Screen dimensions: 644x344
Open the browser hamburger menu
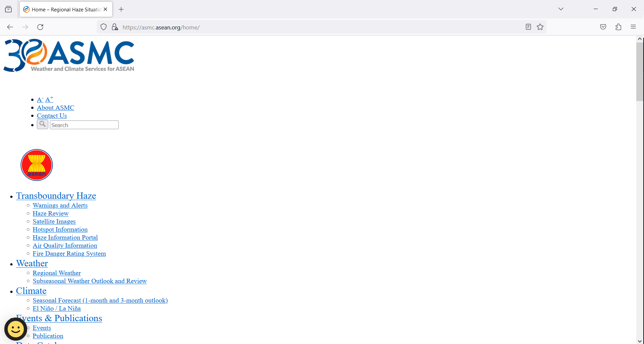(x=633, y=27)
